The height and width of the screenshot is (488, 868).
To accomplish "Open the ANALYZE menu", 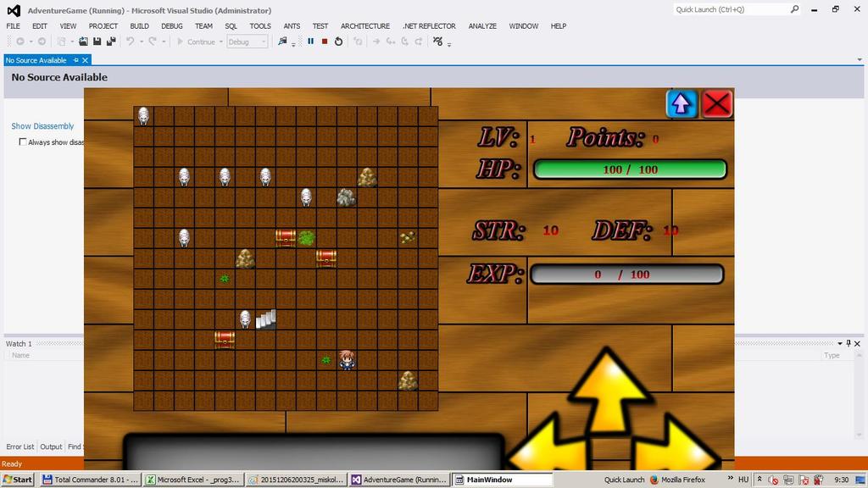I will click(482, 26).
